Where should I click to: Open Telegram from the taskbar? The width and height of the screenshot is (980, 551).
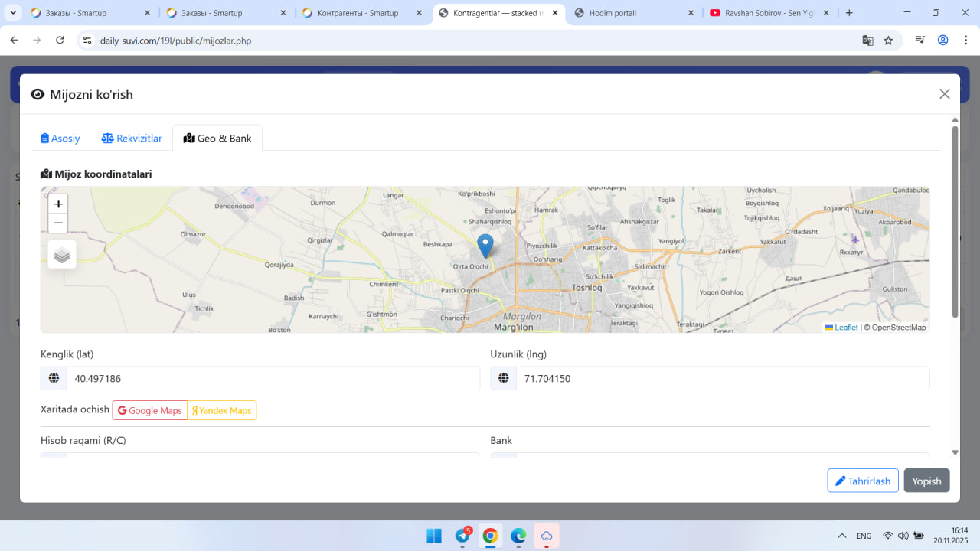point(462,536)
